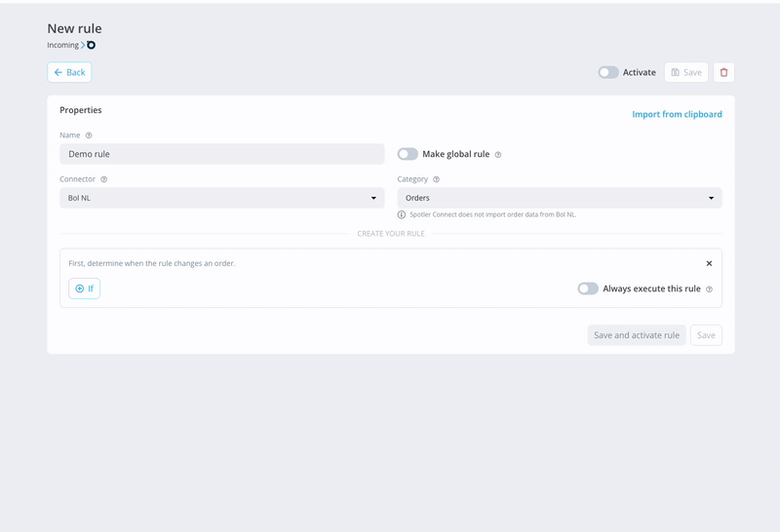Go back using the Back button

click(x=69, y=73)
